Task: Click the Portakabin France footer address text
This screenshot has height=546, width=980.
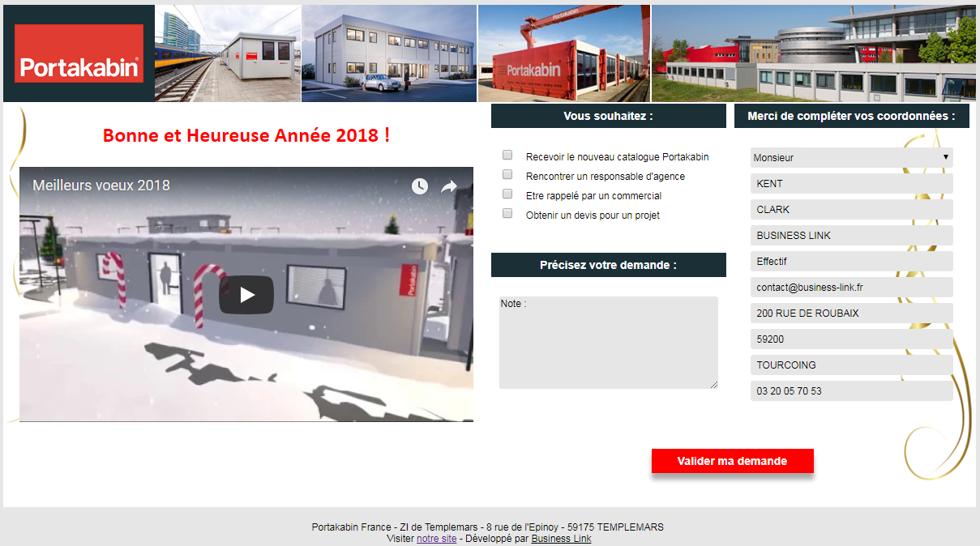Action: pyautogui.click(x=488, y=527)
